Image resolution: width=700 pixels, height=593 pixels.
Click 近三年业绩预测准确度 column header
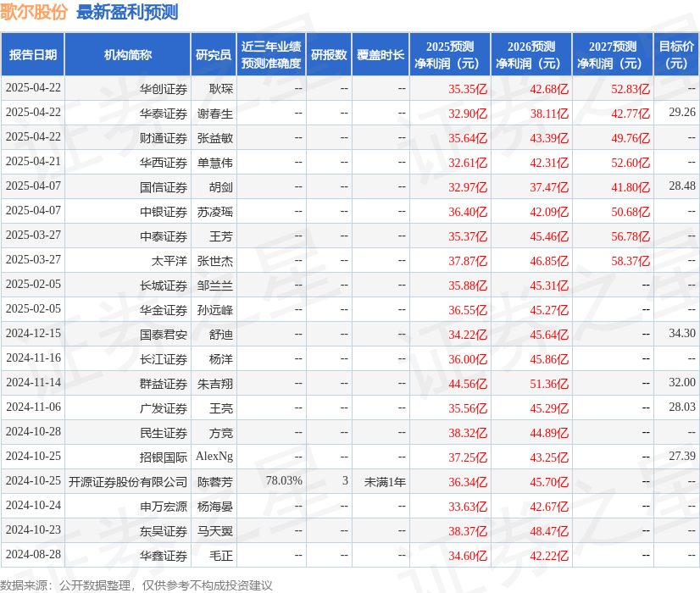(270, 55)
